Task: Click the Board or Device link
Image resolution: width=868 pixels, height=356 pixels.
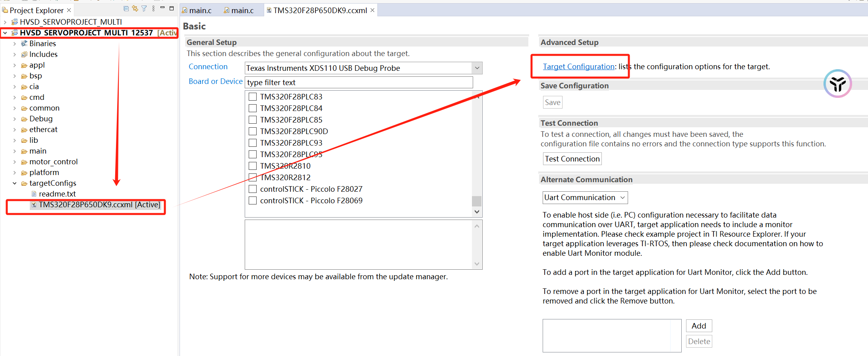Action: point(216,81)
